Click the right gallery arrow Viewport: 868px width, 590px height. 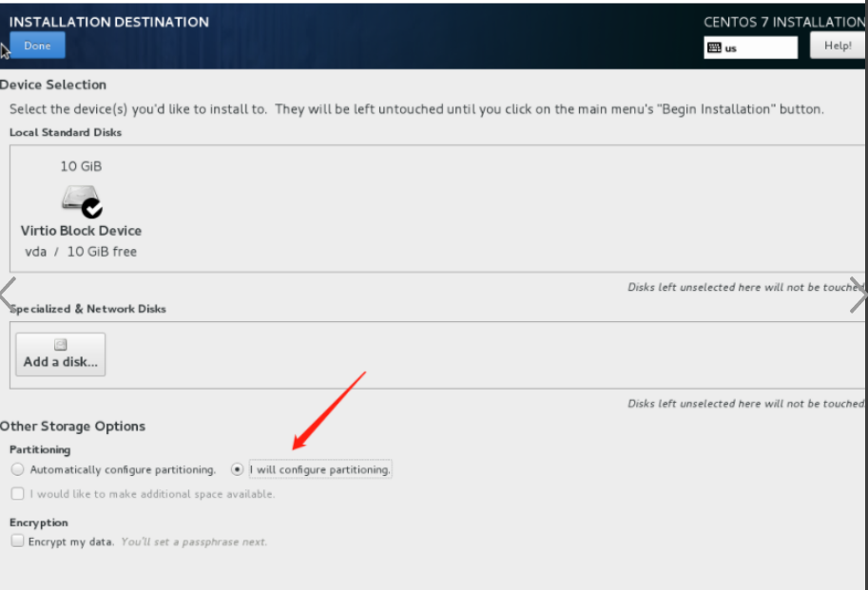[858, 295]
